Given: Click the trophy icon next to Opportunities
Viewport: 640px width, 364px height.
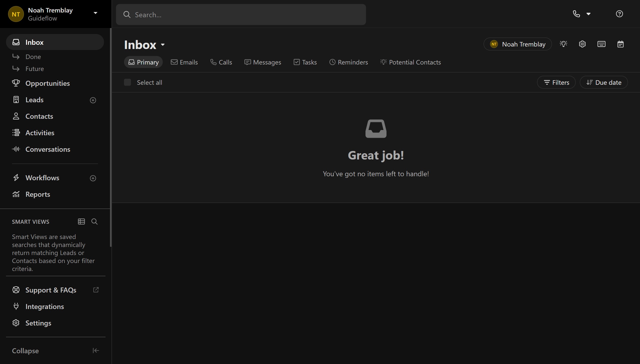Looking at the screenshot, I should coord(16,83).
